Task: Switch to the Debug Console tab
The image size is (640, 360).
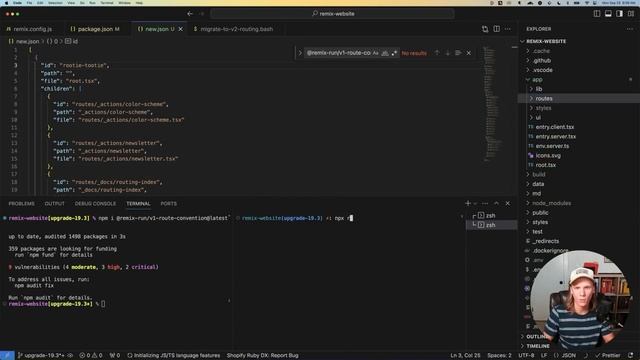Action: 95,204
